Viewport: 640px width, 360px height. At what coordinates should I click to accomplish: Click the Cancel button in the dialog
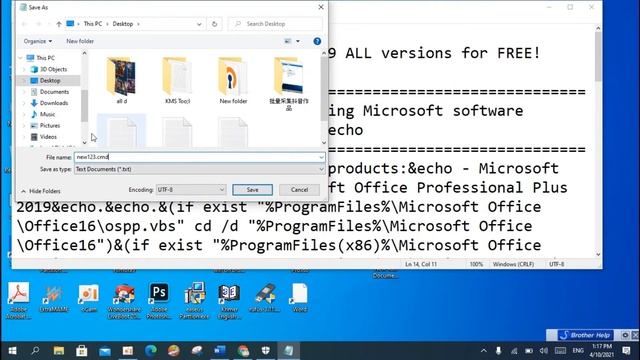tap(299, 190)
